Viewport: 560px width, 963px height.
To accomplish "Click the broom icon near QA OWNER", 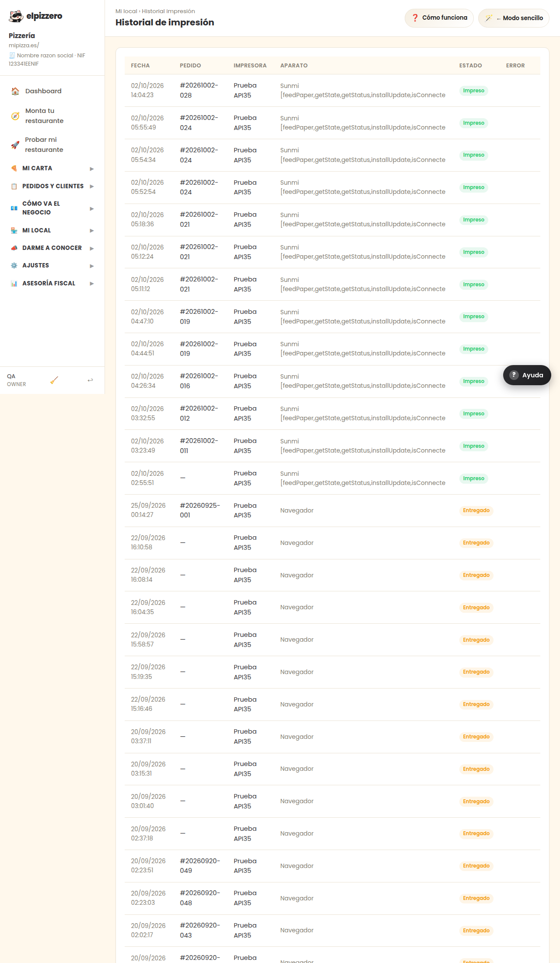I will point(54,380).
